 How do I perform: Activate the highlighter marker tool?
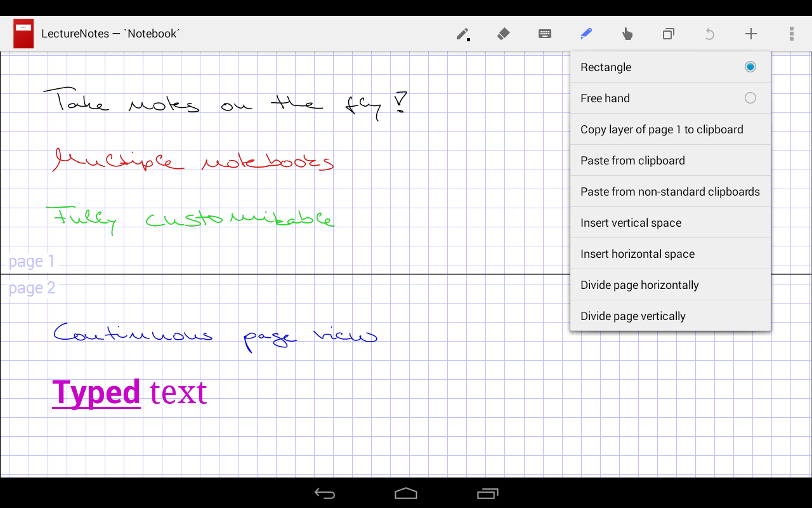click(x=586, y=34)
